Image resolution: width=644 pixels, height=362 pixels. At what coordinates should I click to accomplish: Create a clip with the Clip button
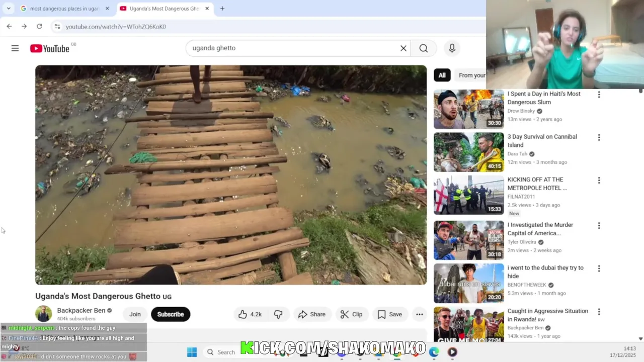tap(351, 314)
